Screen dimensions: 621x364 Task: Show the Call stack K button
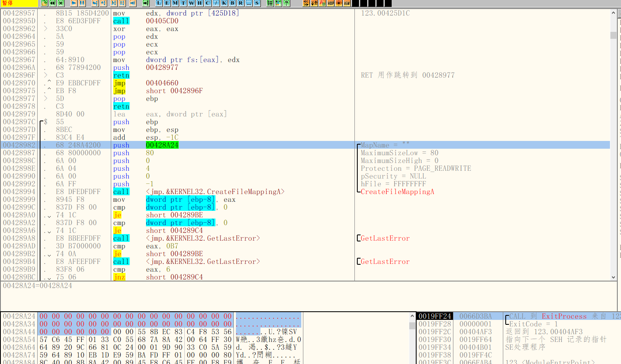pos(224,3)
